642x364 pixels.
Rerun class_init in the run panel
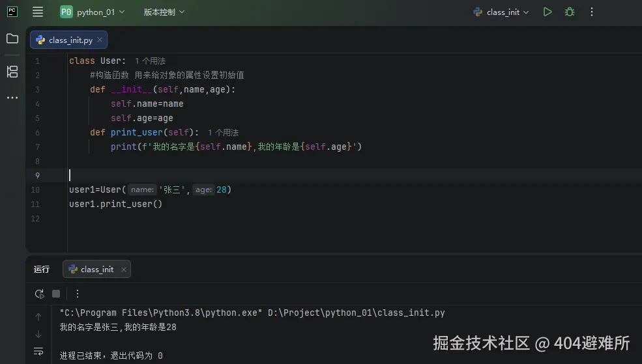40,294
